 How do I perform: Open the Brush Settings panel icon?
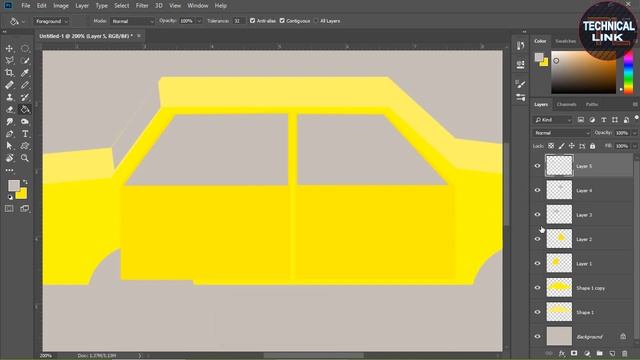click(520, 84)
